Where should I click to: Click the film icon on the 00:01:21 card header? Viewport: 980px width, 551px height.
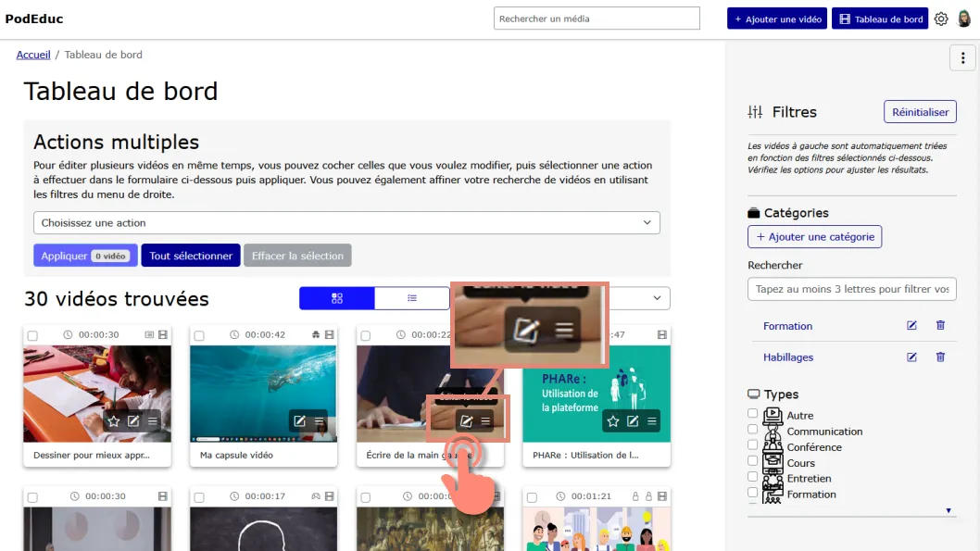(x=662, y=496)
